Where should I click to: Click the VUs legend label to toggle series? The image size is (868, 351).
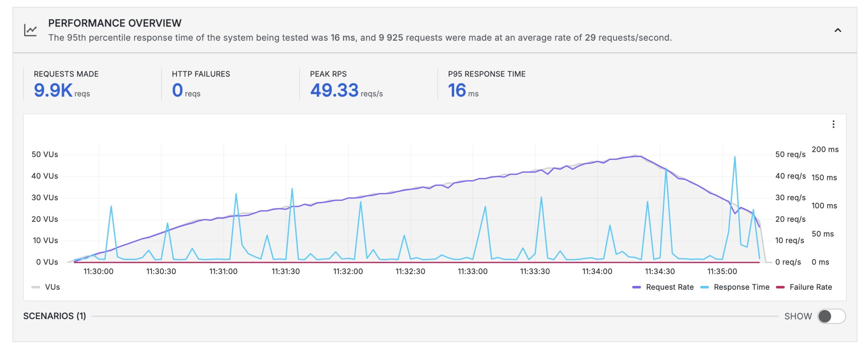click(53, 287)
